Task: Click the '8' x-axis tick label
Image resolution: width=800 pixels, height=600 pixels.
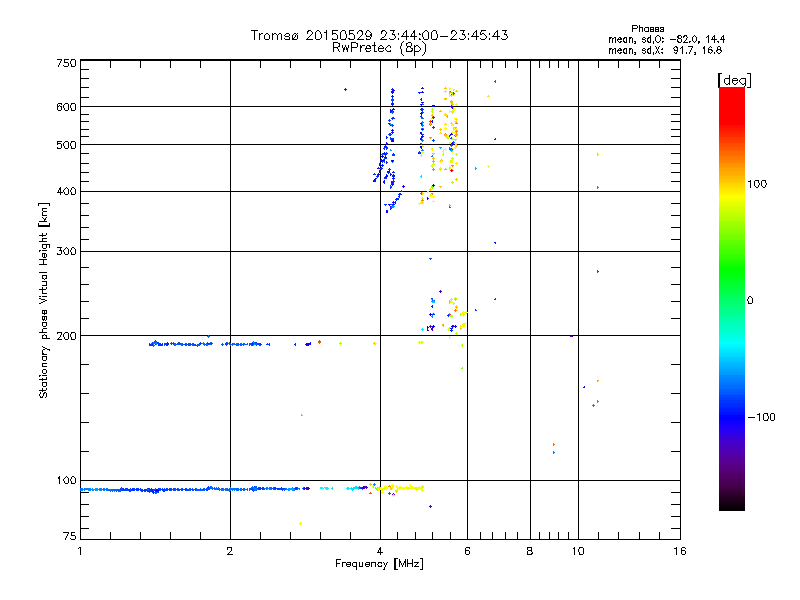Action: pyautogui.click(x=530, y=551)
